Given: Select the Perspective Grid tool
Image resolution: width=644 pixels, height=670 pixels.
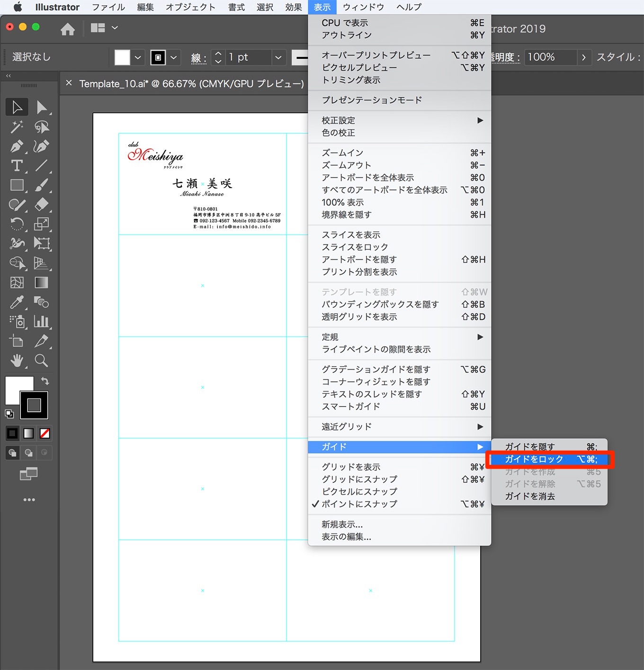Looking at the screenshot, I should point(42,263).
